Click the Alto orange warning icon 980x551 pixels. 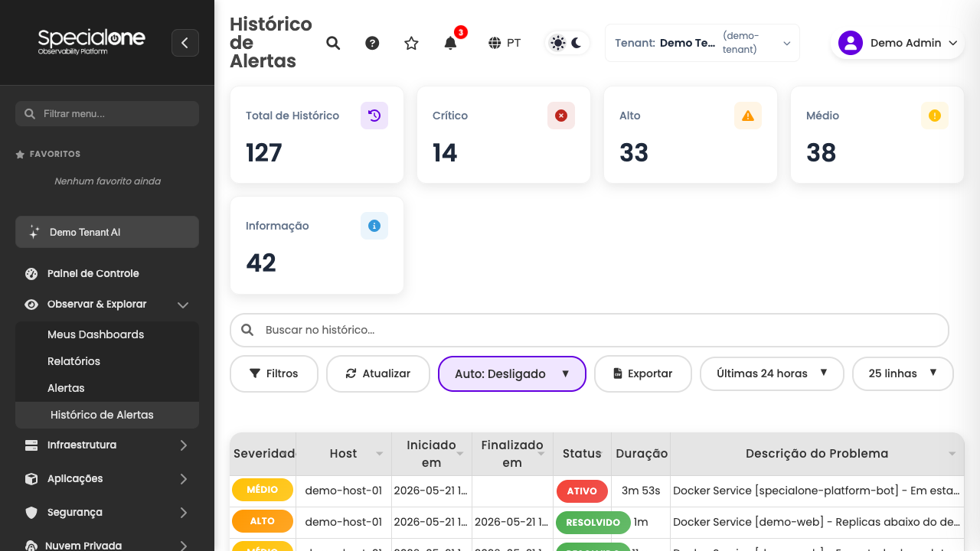coord(748,116)
